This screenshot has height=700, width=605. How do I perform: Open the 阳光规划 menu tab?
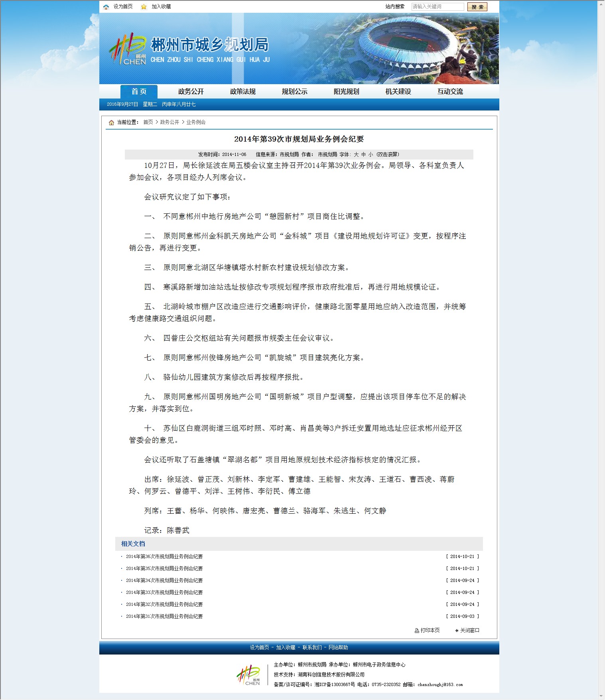(x=347, y=92)
